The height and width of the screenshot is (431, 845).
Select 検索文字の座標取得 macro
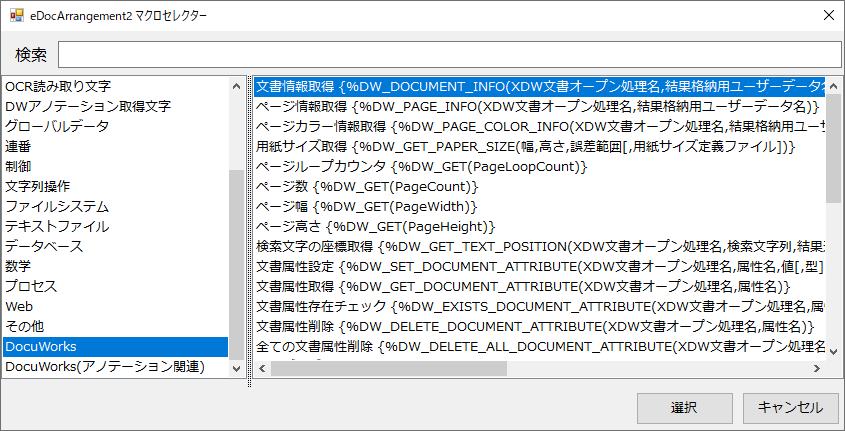coord(539,246)
